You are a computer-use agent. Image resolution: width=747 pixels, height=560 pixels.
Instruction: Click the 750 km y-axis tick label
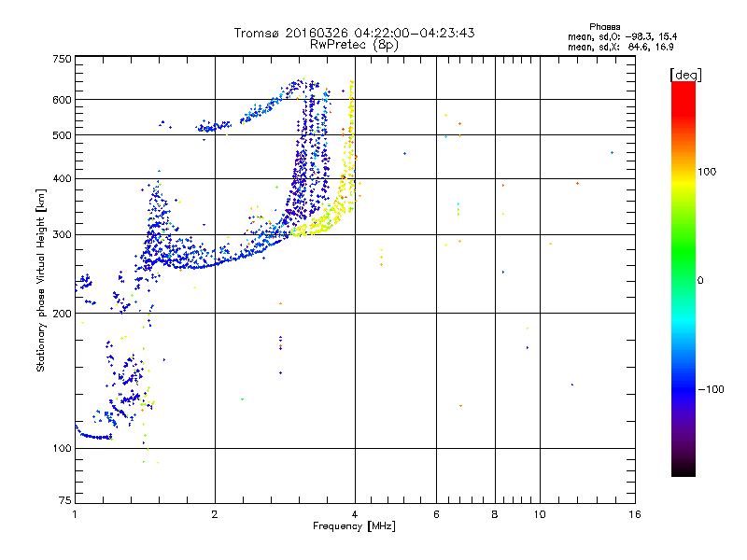point(62,59)
